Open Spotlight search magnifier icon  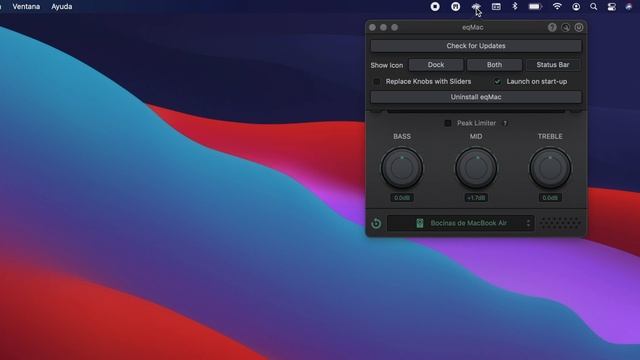pyautogui.click(x=593, y=7)
